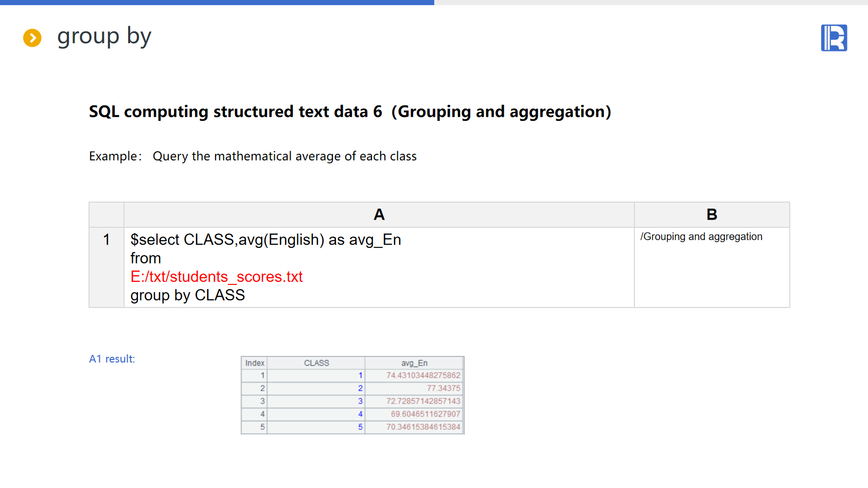
Task: Select the avg_En value 77.34375
Action: point(443,388)
